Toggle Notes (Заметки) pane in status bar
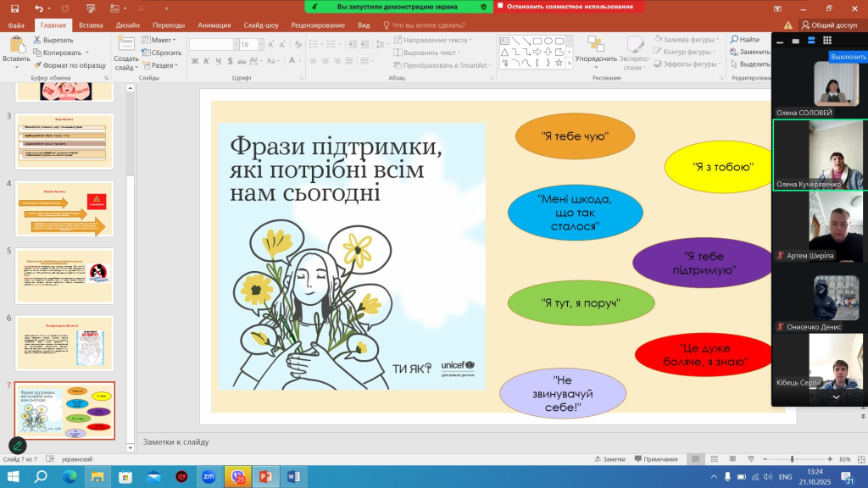 609,459
